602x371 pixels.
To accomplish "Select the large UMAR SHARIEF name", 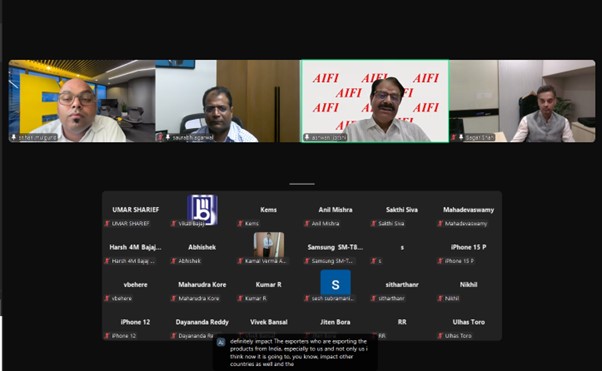I will [136, 210].
